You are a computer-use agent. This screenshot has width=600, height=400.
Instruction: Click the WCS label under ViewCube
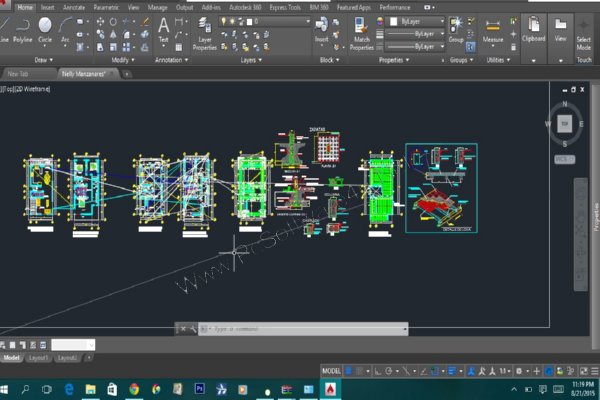tap(564, 159)
